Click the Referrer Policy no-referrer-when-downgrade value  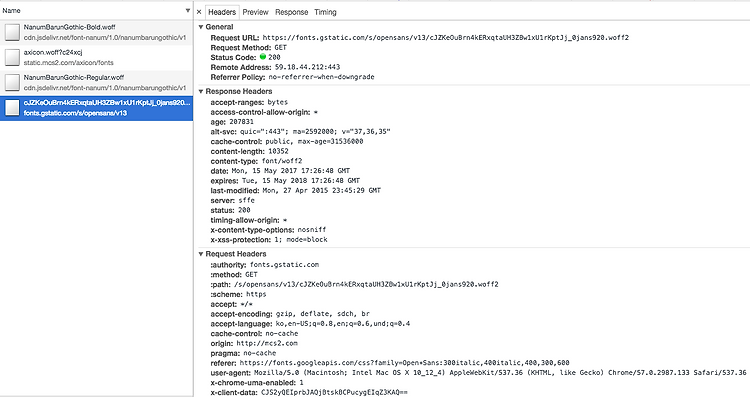(321, 77)
